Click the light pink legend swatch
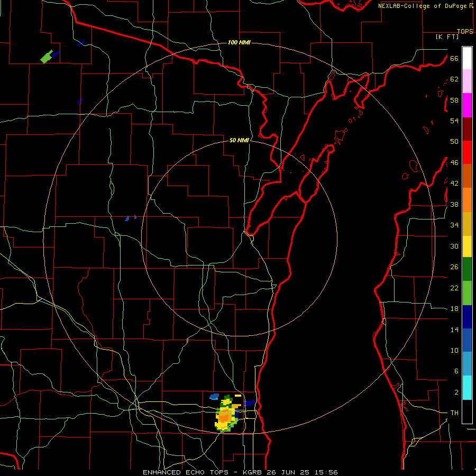This screenshot has width=476, height=476. coord(467,81)
